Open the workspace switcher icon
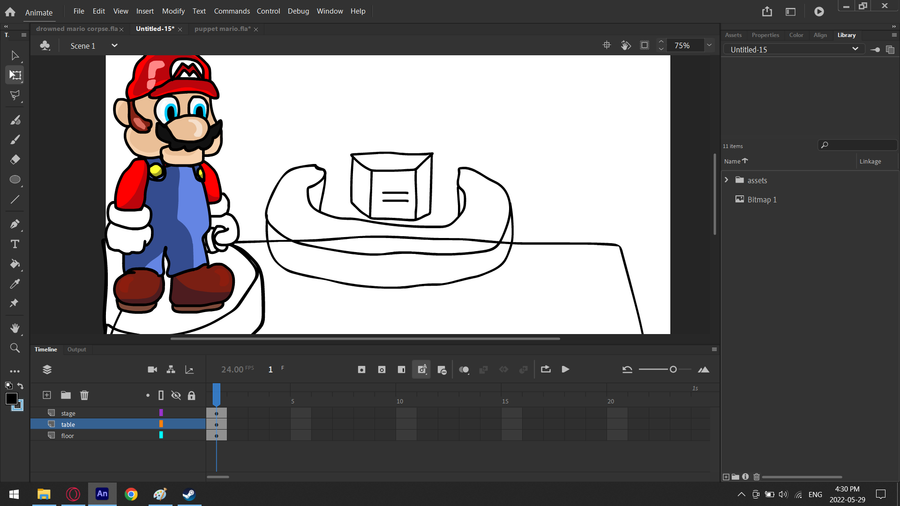This screenshot has height=506, width=900. 790,11
